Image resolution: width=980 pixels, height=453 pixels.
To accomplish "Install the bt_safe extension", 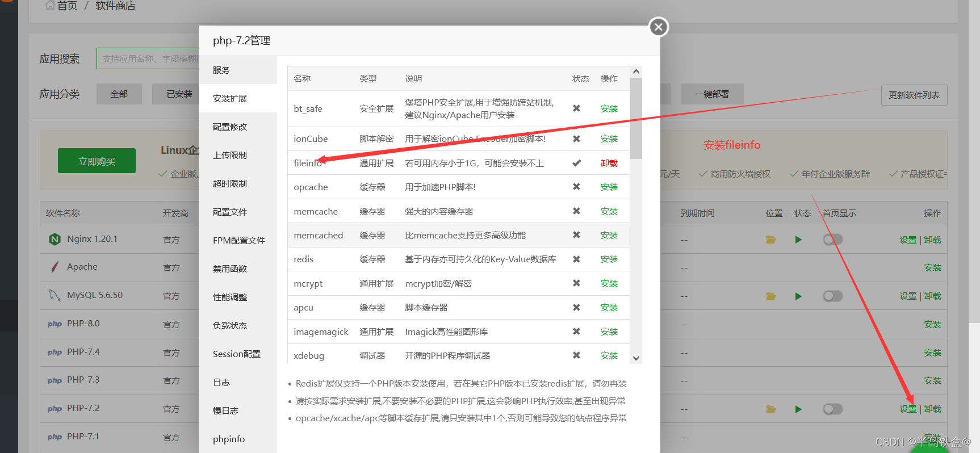I will [x=609, y=108].
